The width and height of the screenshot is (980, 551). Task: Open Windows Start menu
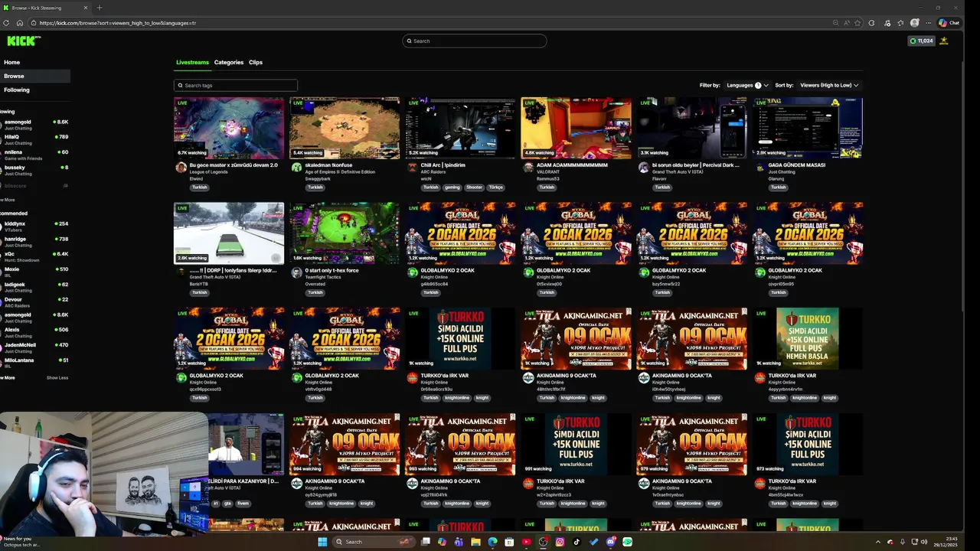pyautogui.click(x=322, y=542)
